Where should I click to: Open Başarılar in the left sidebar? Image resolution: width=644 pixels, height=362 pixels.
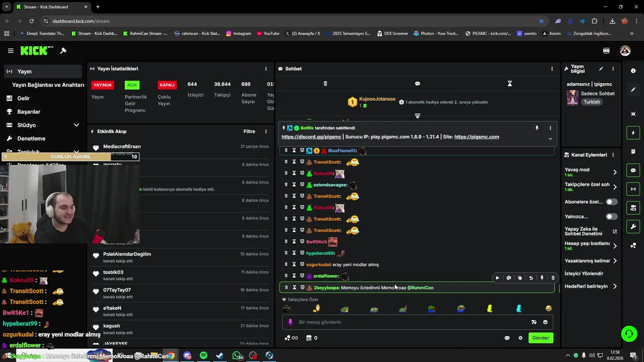click(43, 112)
